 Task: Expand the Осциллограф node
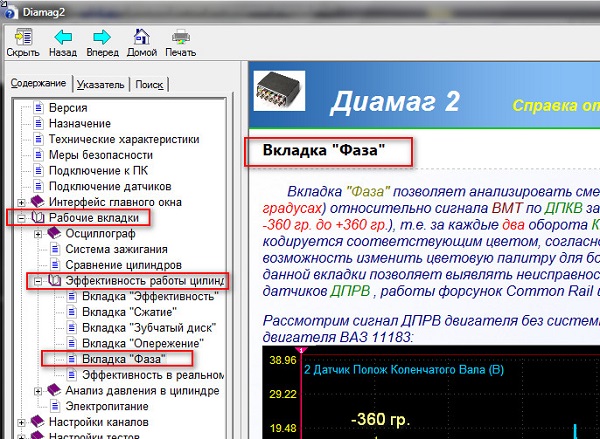[38, 234]
